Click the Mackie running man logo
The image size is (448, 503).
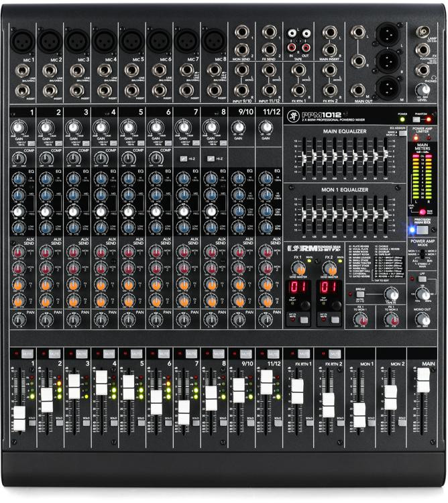293,117
